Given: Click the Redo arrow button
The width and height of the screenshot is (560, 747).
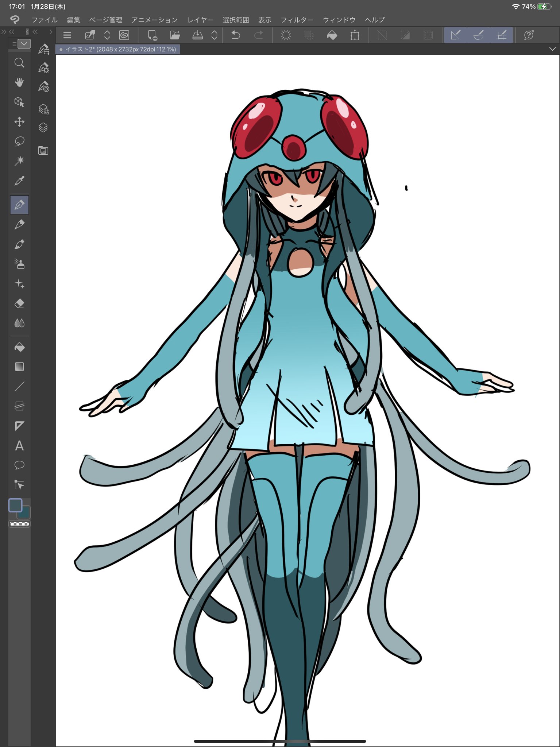Looking at the screenshot, I should pyautogui.click(x=259, y=35).
